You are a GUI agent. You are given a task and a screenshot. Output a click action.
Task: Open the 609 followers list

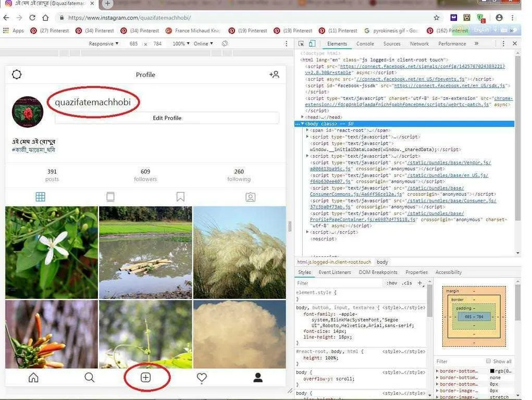tap(145, 175)
